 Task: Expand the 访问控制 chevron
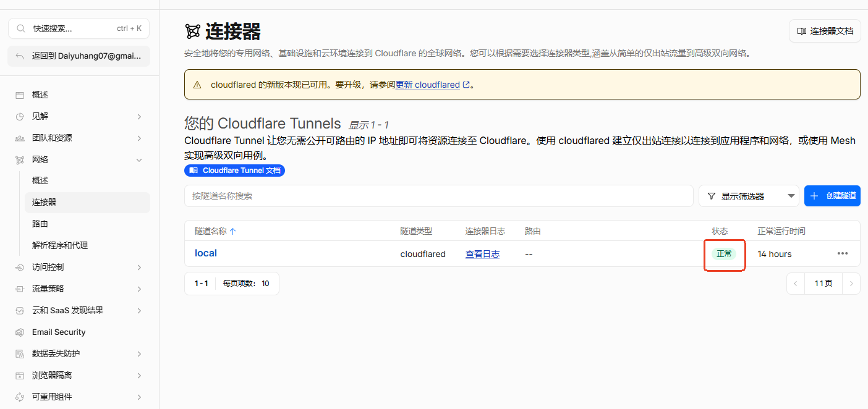point(139,268)
